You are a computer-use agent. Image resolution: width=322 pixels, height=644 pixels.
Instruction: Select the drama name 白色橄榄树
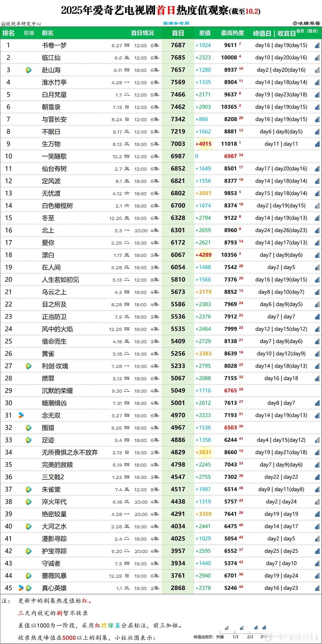(57, 206)
